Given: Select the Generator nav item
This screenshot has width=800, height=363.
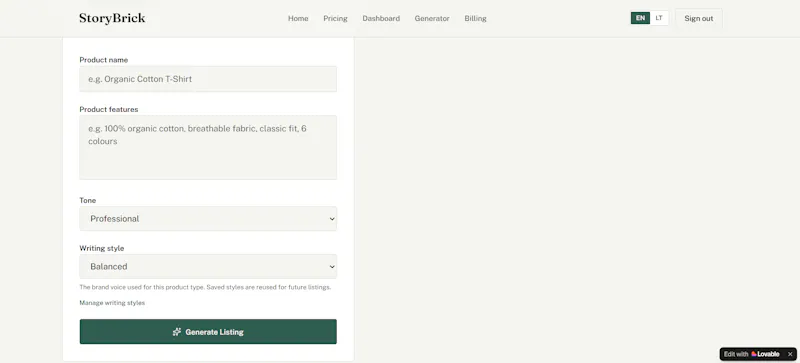Looking at the screenshot, I should (x=432, y=18).
